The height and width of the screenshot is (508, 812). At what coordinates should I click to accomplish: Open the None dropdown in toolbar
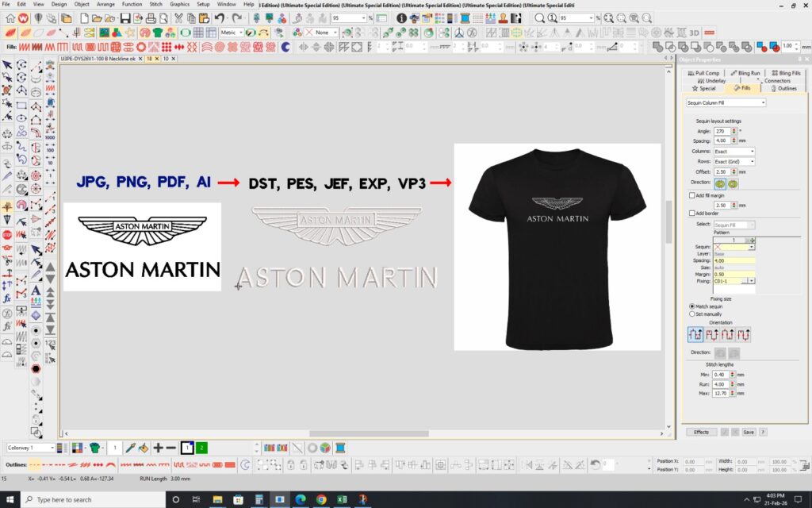coord(322,33)
